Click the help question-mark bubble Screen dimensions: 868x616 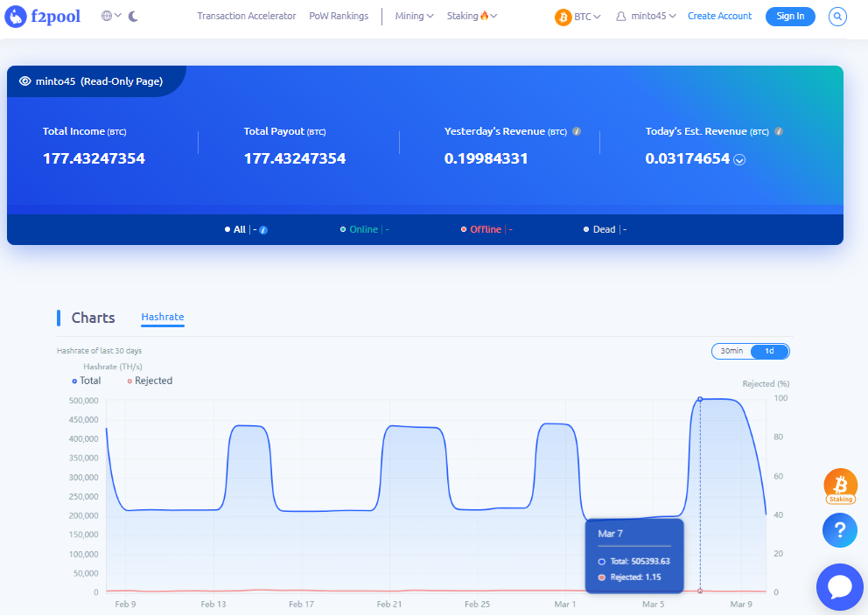[839, 530]
